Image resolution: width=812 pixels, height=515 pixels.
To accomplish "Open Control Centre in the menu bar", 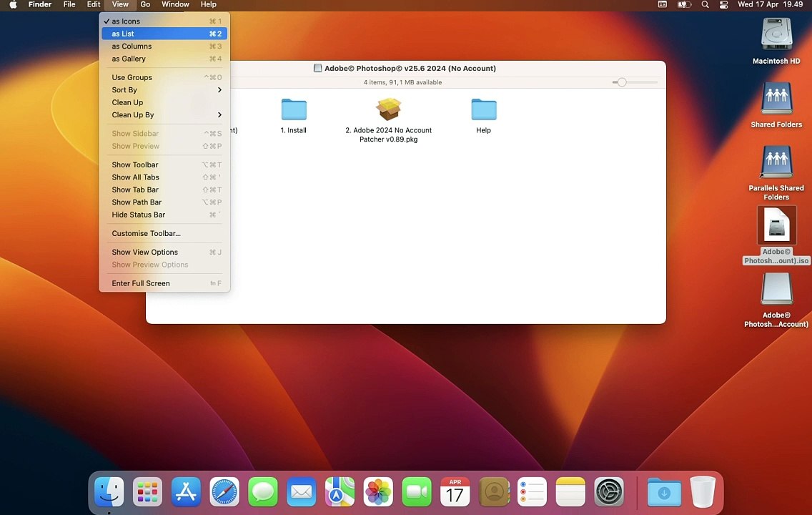I will point(723,5).
